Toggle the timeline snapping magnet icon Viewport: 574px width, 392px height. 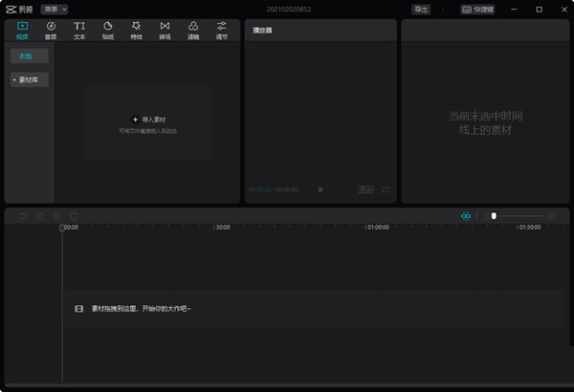pyautogui.click(x=466, y=217)
